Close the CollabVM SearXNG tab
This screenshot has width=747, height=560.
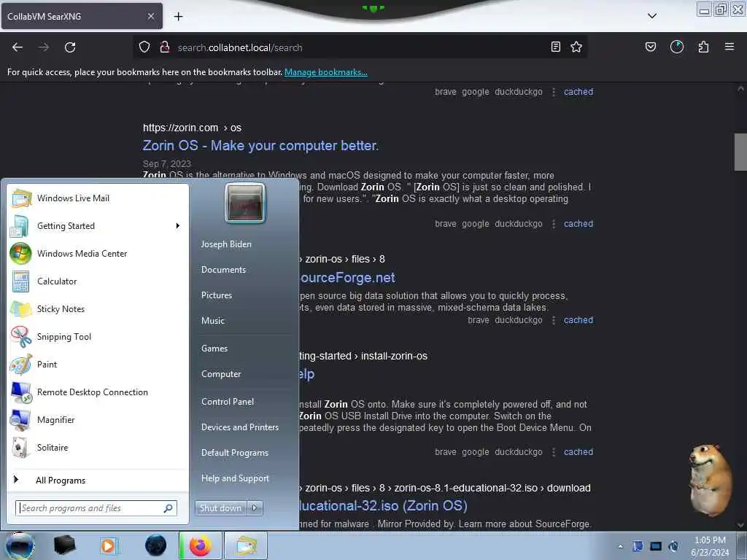151,16
